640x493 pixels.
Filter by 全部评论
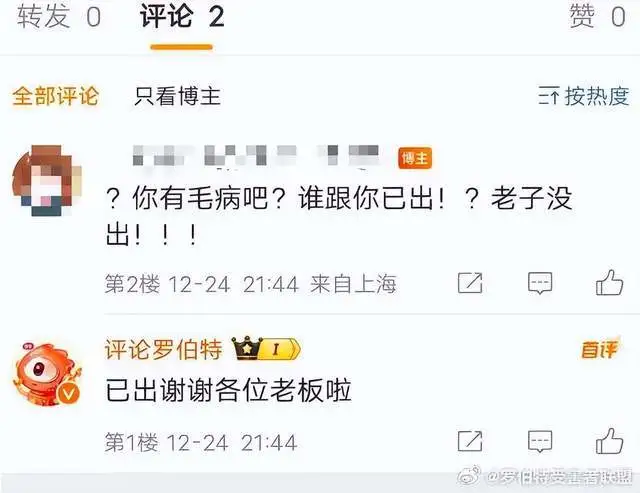click(56, 96)
